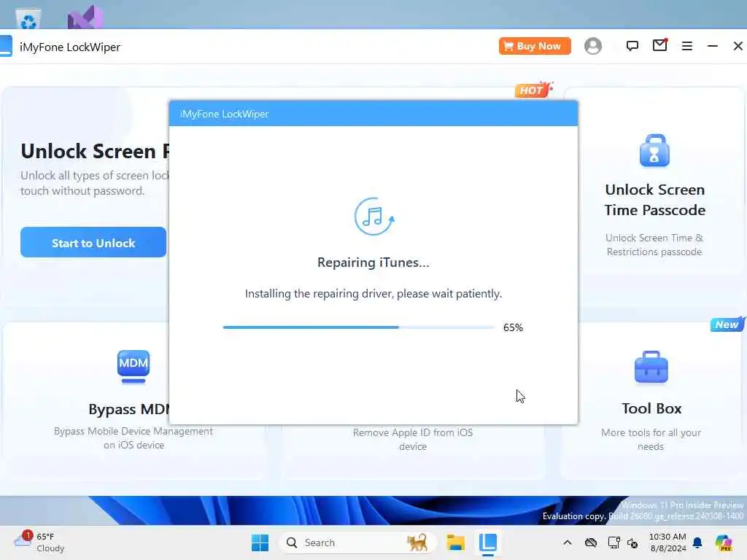Open the hamburger menu in the title bar
This screenshot has height=560, width=747.
pyautogui.click(x=687, y=46)
